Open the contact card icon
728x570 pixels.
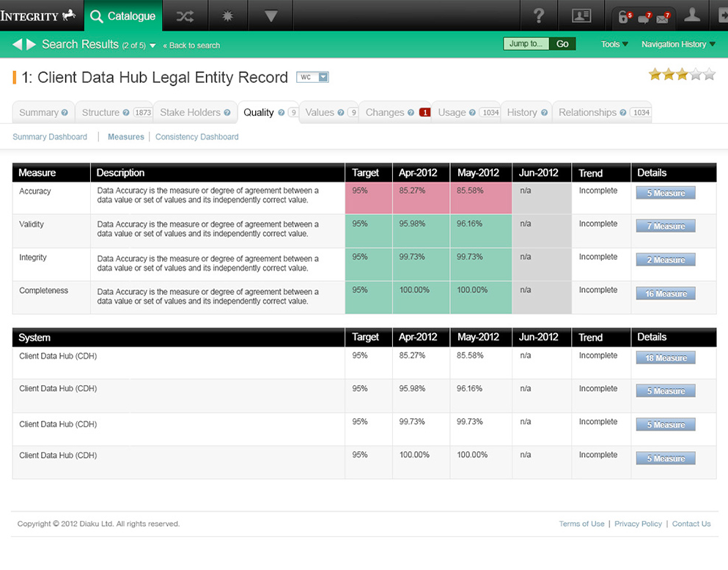pos(581,16)
